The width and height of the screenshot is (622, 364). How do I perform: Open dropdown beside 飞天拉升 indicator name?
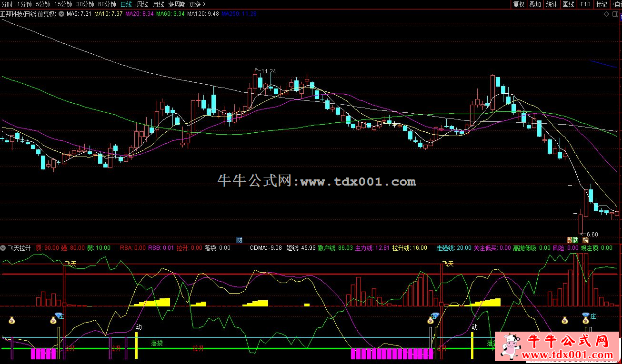3,248
